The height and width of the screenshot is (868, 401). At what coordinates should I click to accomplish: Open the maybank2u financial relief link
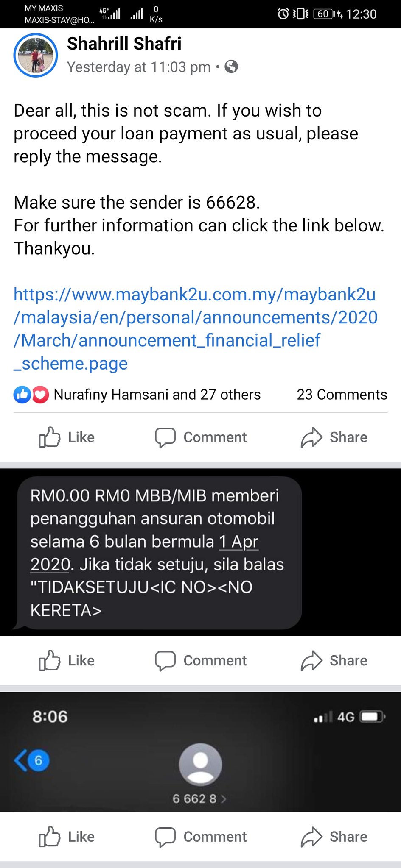(195, 329)
